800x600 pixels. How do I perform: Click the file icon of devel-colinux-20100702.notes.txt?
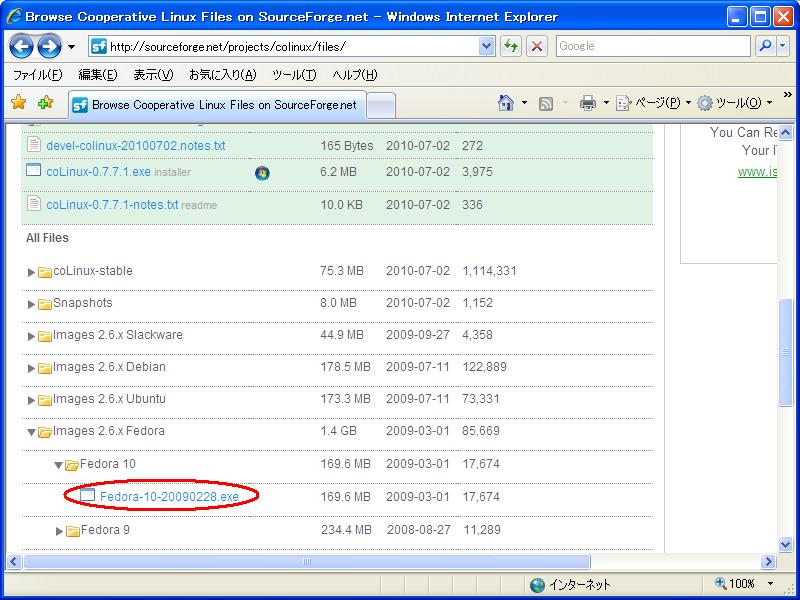click(34, 144)
